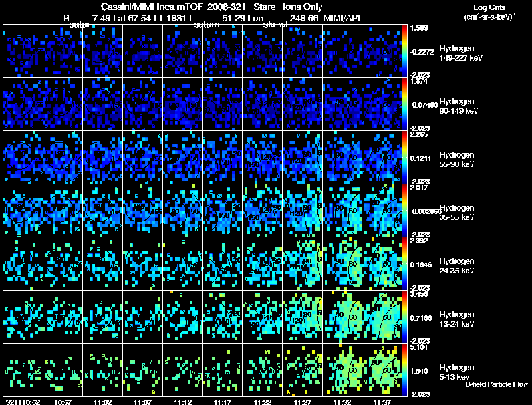The height and width of the screenshot is (405, 532).
Task: Select the '11:12' time label
Action: coord(182,402)
